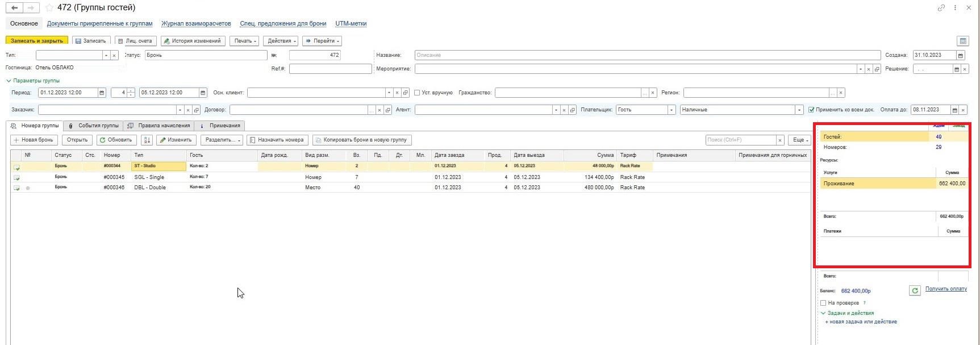Click the settings icon button above Создана

pyautogui.click(x=963, y=41)
